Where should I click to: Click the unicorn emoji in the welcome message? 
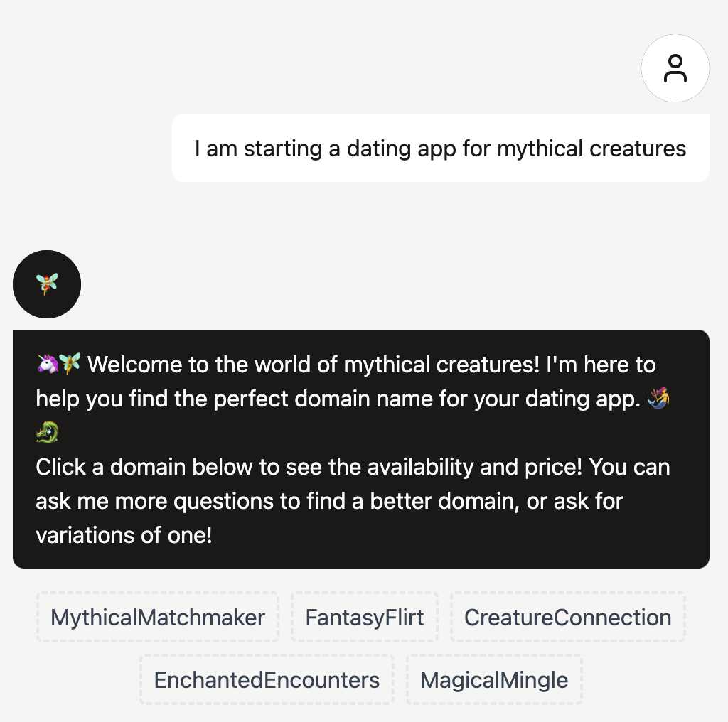(x=47, y=365)
